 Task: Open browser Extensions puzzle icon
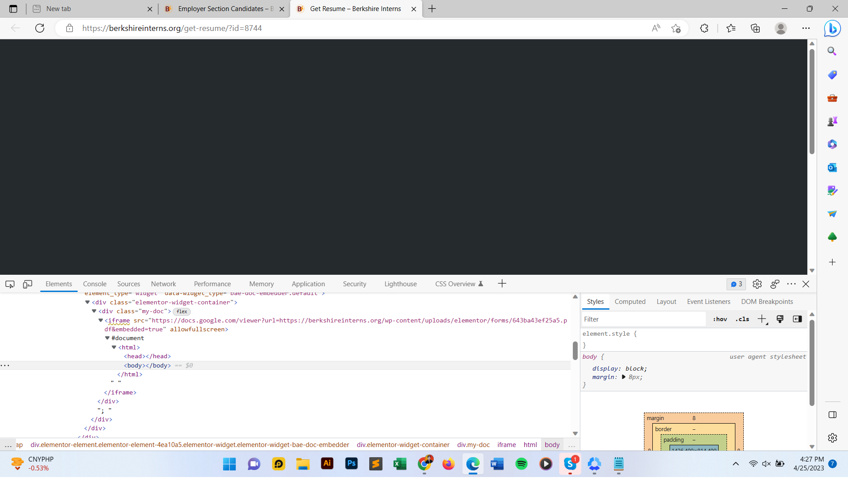coord(704,28)
